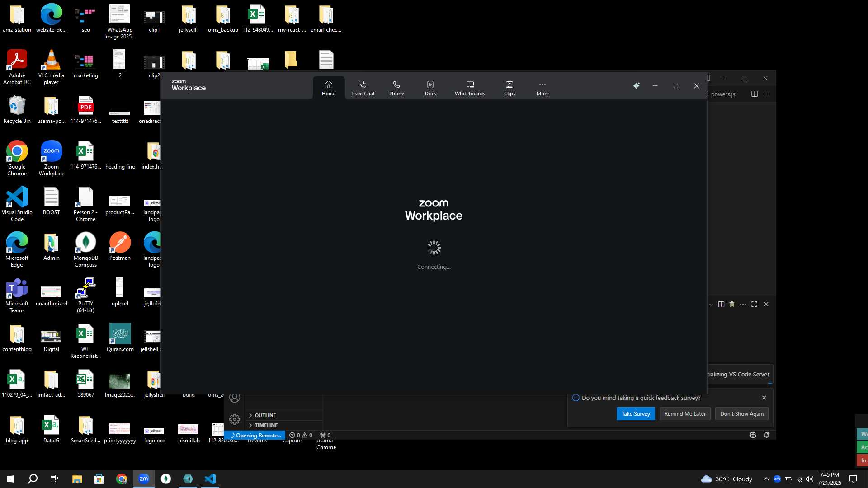This screenshot has height=488, width=868.
Task: Open the Clips tab in Zoom
Action: (x=509, y=88)
